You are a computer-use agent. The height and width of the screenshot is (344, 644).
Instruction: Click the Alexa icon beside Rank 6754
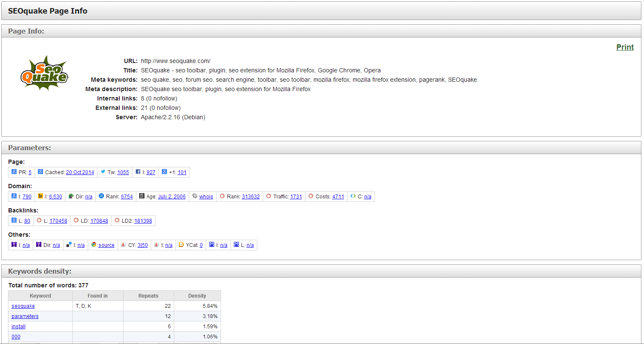point(101,196)
